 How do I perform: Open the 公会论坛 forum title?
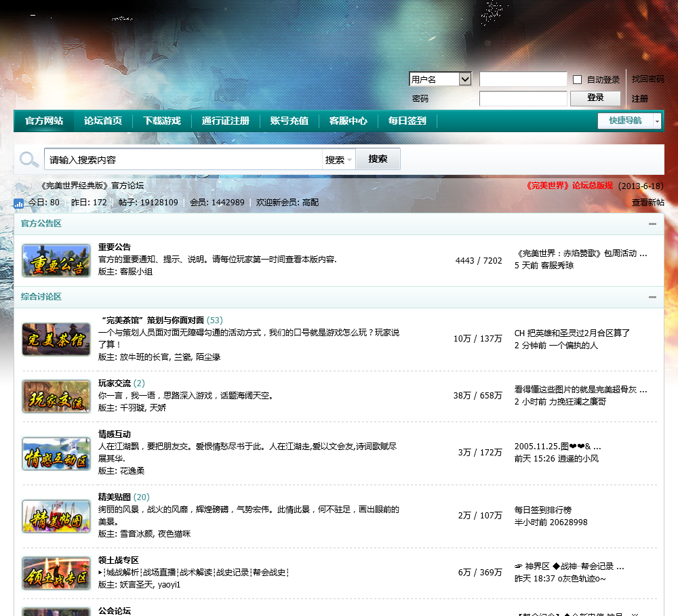114,611
